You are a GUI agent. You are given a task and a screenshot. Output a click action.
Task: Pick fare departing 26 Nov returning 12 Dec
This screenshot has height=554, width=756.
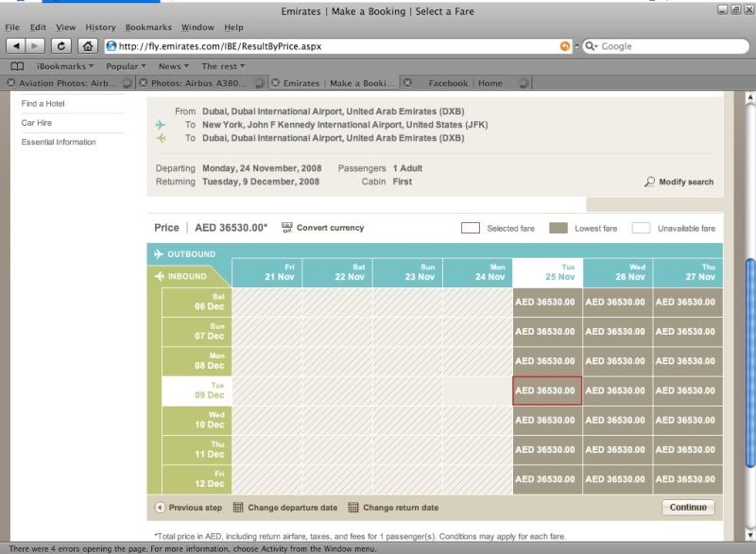pos(618,479)
